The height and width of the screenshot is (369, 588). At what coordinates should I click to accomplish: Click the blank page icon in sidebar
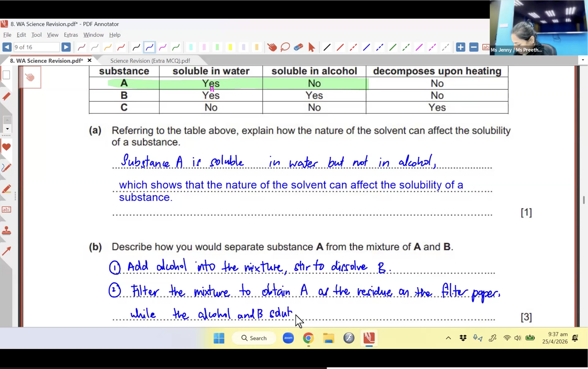(x=6, y=75)
